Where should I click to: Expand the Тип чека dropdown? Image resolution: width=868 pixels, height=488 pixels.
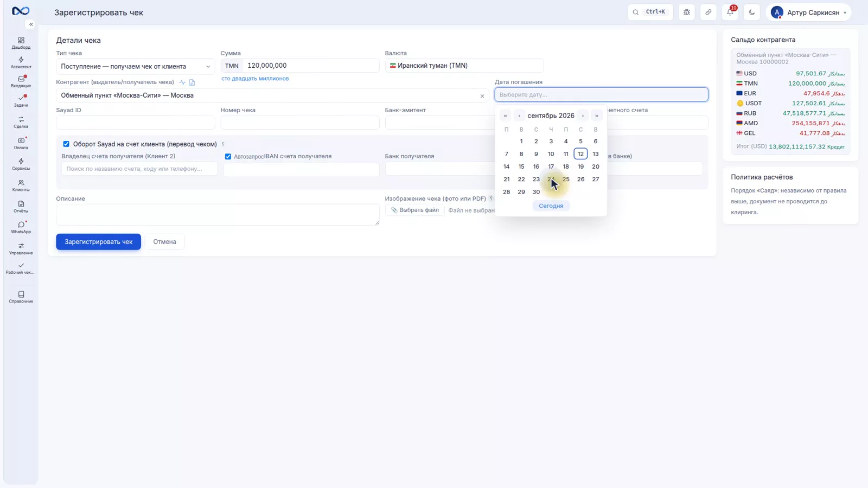(x=136, y=66)
